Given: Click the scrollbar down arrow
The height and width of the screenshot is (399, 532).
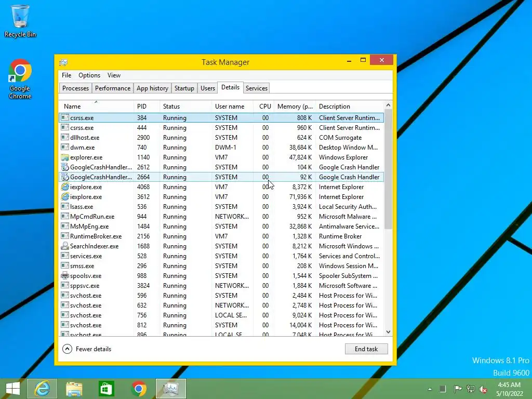Looking at the screenshot, I should point(389,332).
